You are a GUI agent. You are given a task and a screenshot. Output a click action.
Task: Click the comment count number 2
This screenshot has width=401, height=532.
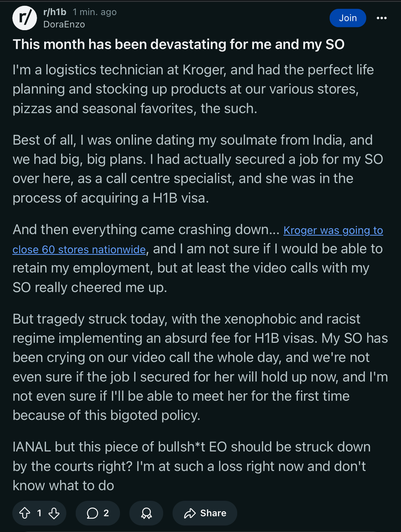point(106,513)
